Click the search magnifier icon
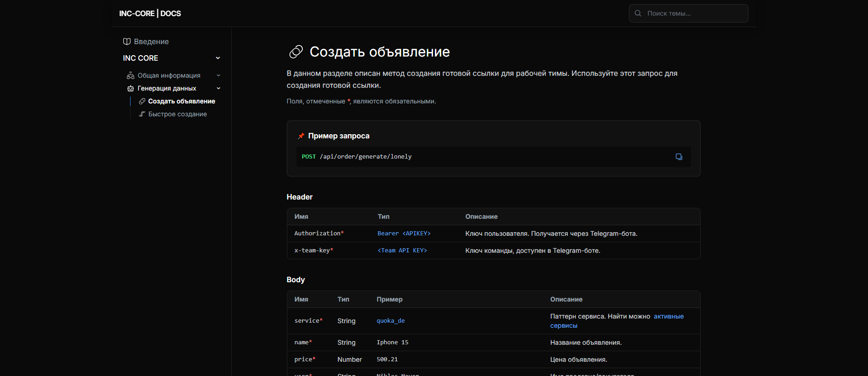 coord(638,13)
